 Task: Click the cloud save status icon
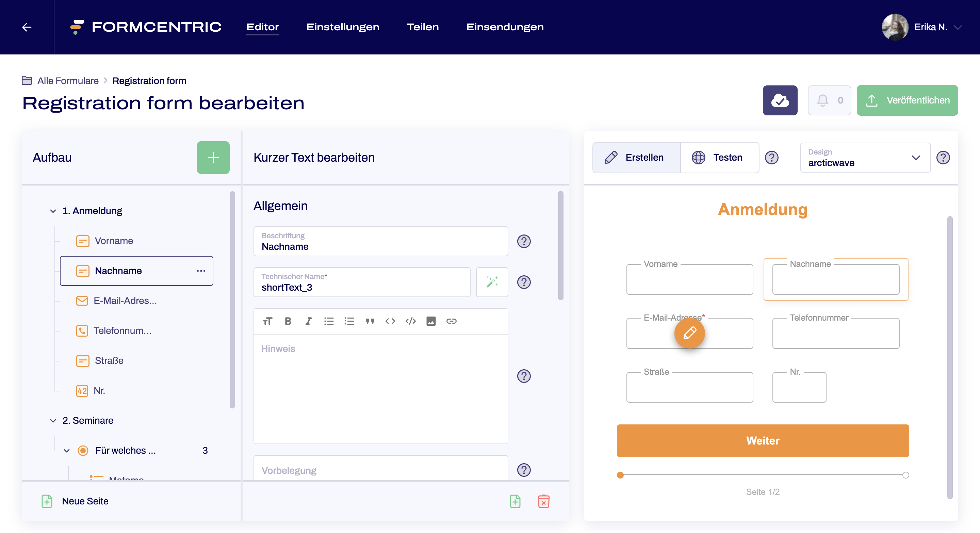click(780, 100)
